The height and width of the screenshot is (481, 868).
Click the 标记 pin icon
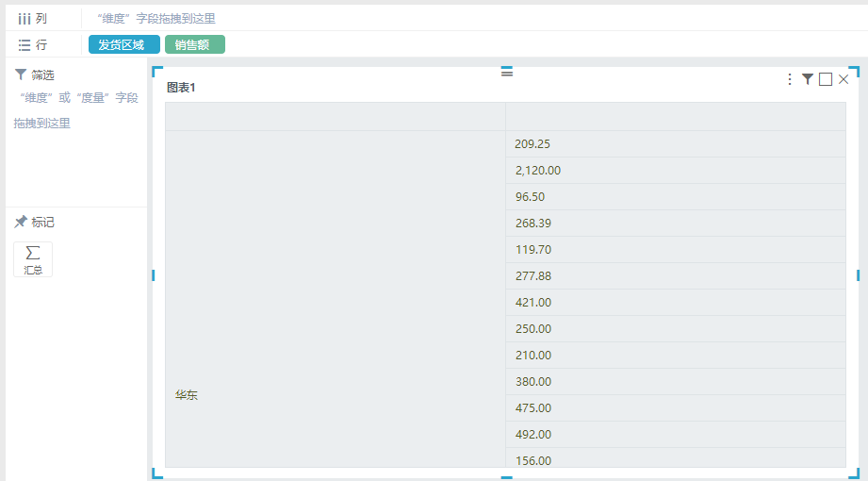[21, 222]
